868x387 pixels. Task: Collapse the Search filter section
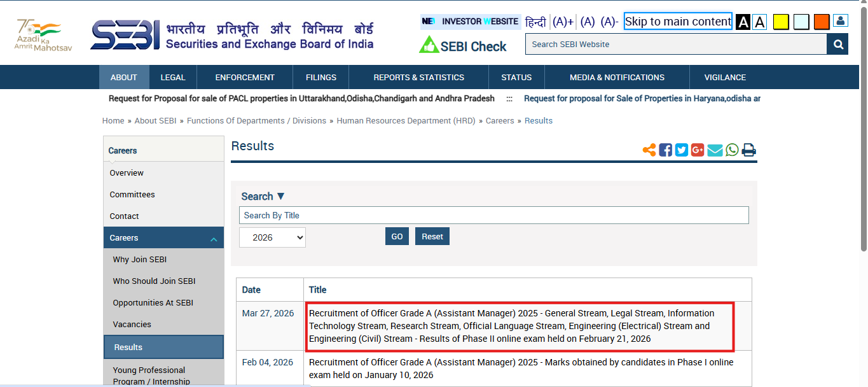pos(262,196)
